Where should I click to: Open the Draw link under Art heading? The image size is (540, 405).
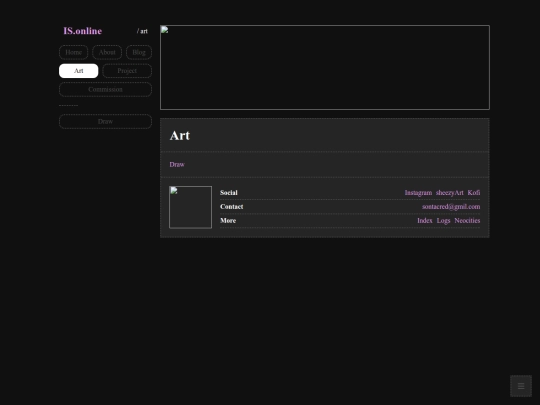click(177, 165)
